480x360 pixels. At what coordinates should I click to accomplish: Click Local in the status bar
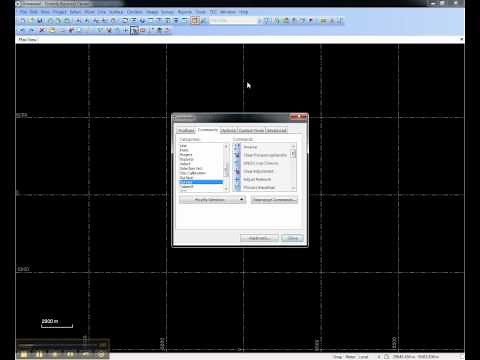click(x=363, y=357)
